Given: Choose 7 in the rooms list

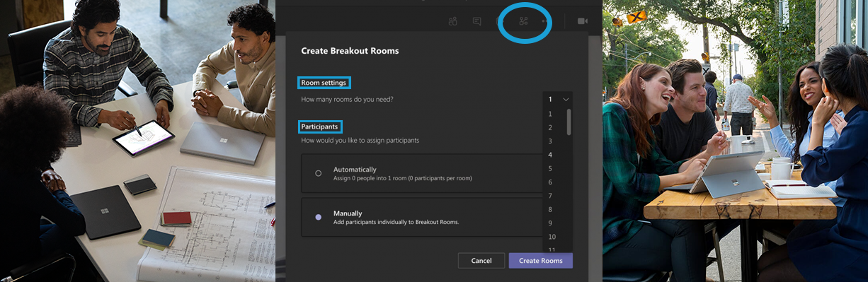Looking at the screenshot, I should pyautogui.click(x=550, y=196).
